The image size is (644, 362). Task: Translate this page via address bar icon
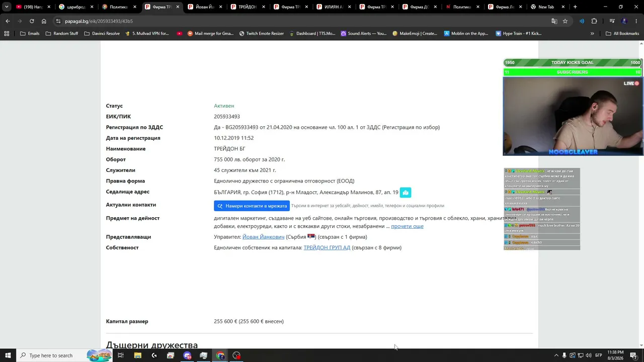(x=554, y=21)
